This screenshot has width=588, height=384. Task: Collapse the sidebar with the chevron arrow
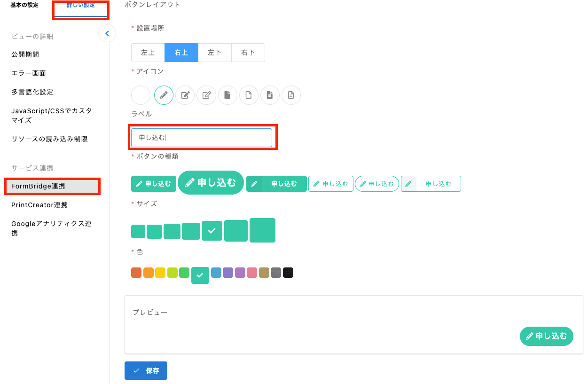(x=107, y=33)
